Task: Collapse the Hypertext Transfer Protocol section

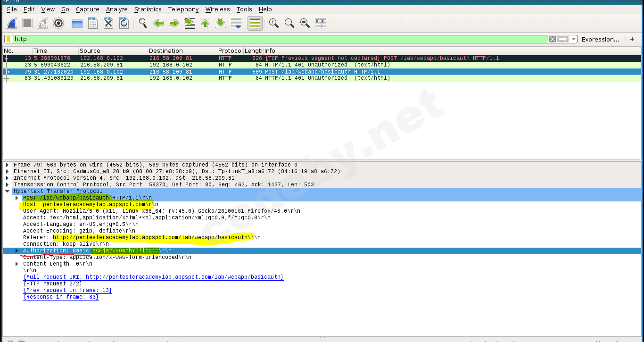Action: point(7,192)
